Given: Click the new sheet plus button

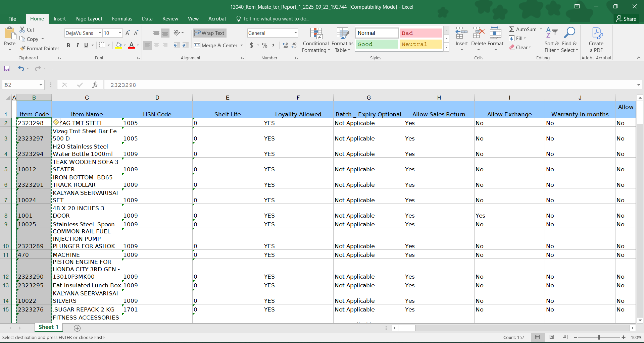Looking at the screenshot, I should (77, 328).
